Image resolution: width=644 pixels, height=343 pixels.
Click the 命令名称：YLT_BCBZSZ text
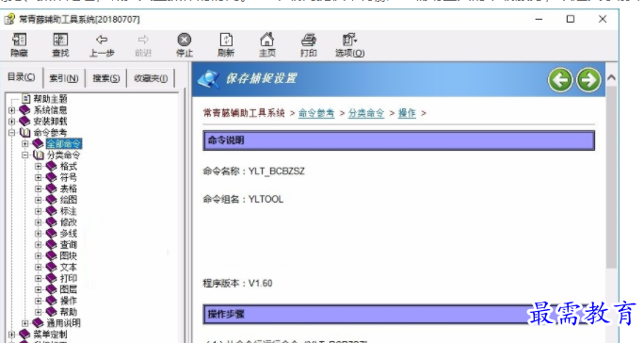pyautogui.click(x=254, y=171)
